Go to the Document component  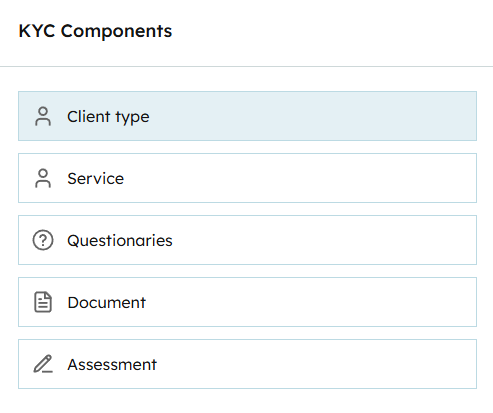pos(247,302)
